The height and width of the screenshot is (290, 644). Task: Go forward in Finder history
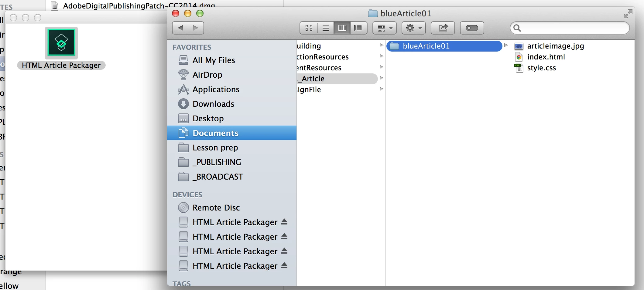coord(196,28)
